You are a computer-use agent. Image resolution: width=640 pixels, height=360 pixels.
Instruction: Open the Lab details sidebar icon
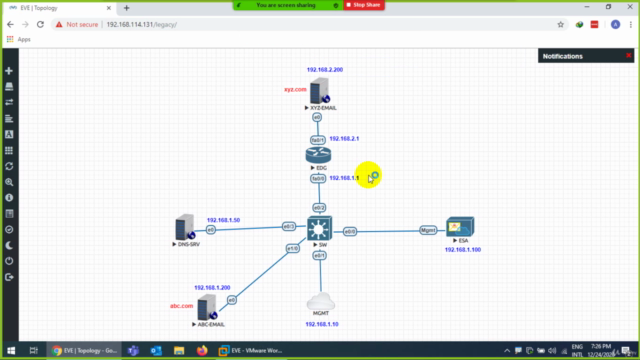pyautogui.click(x=9, y=213)
